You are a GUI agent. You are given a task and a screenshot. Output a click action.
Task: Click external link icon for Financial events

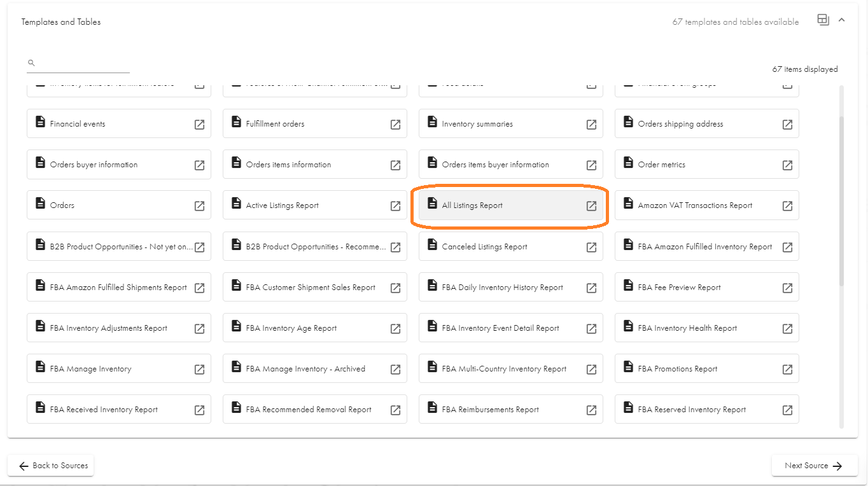pos(199,125)
